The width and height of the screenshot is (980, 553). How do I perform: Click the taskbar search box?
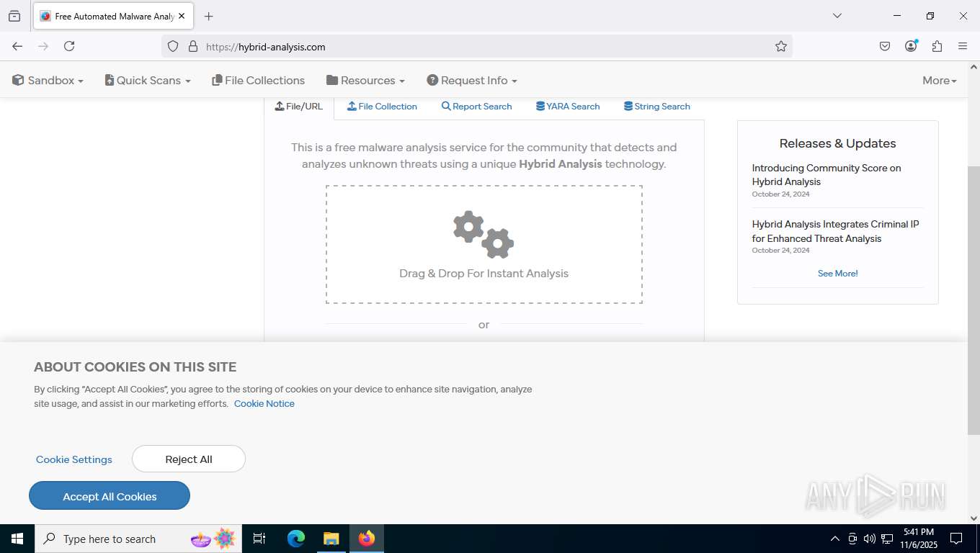point(138,539)
